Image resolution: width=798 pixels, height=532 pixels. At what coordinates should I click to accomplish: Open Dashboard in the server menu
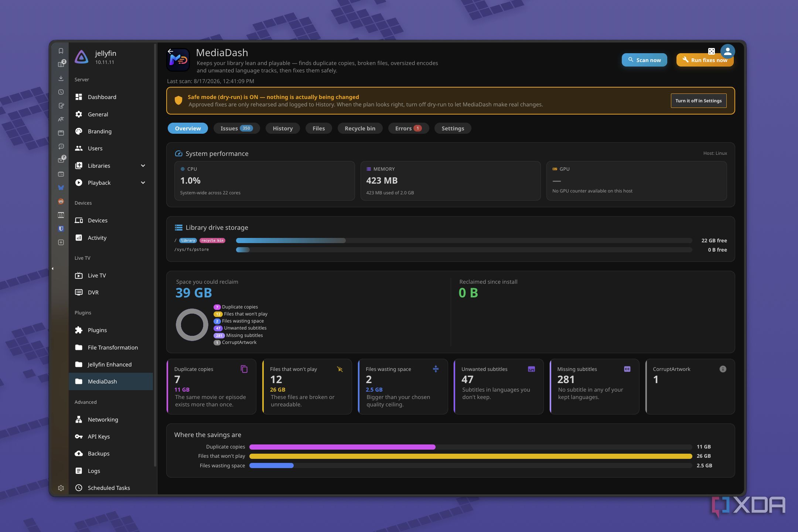pyautogui.click(x=110, y=97)
